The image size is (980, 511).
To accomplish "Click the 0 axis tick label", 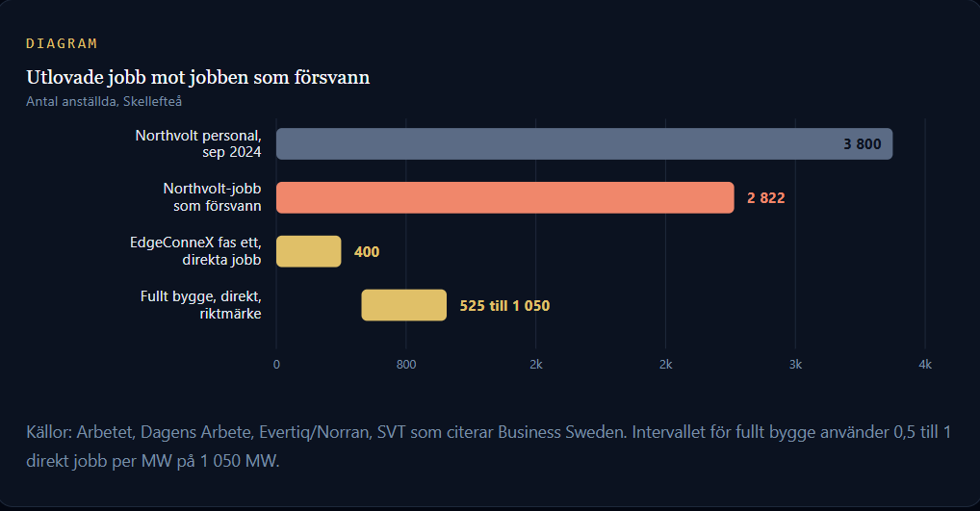I will point(276,364).
